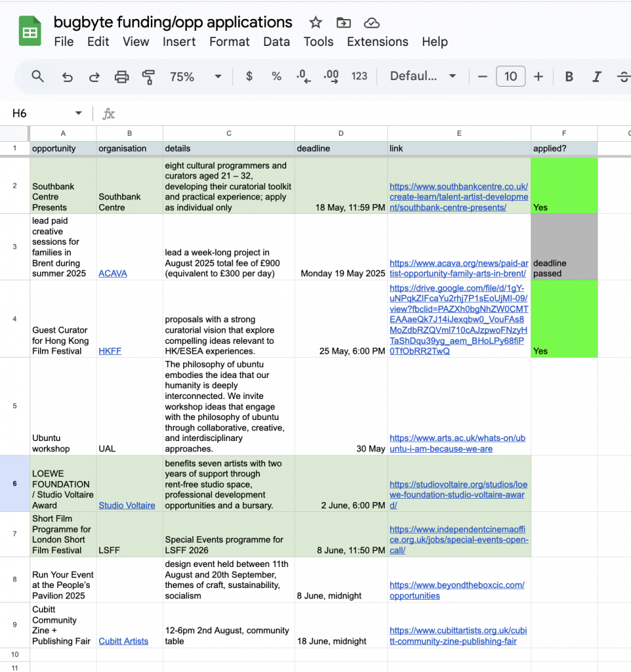Open the Format menu
The image size is (631, 672).
(229, 41)
